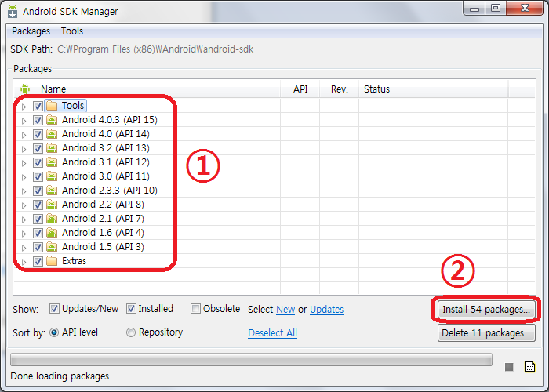The height and width of the screenshot is (392, 549).
Task: Click the Android 2.1 platform icon
Action: 52,219
